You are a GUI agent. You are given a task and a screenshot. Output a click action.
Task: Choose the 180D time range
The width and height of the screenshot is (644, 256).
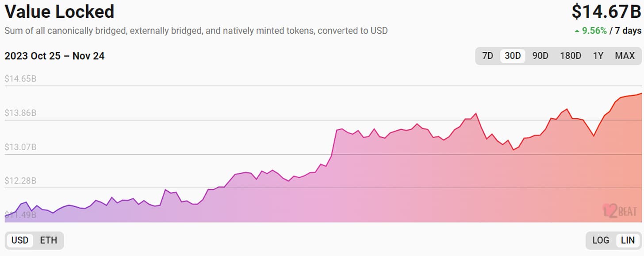571,56
